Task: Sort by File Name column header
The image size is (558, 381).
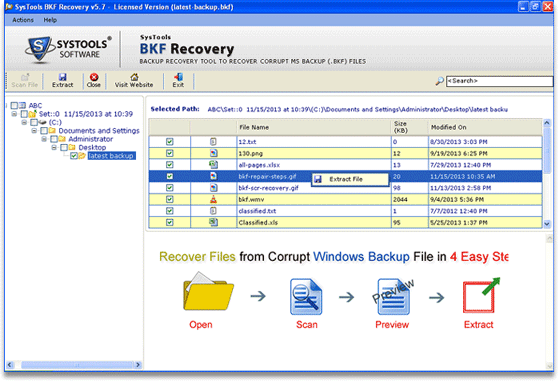Action: coord(314,127)
